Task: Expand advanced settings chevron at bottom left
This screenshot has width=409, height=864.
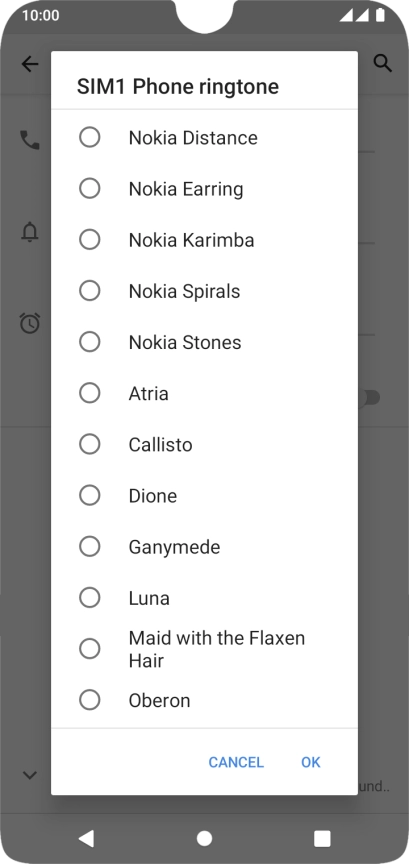Action: click(30, 775)
